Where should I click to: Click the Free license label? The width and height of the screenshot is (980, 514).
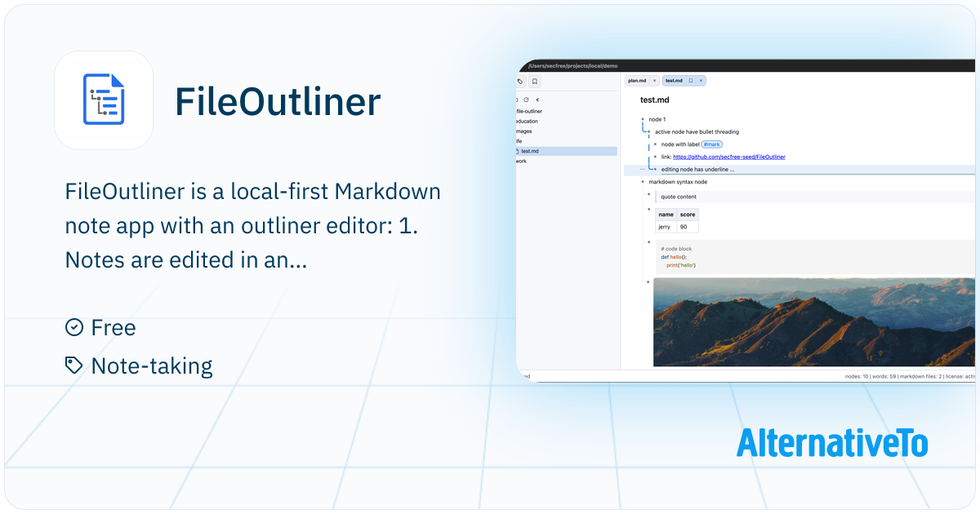tap(114, 328)
